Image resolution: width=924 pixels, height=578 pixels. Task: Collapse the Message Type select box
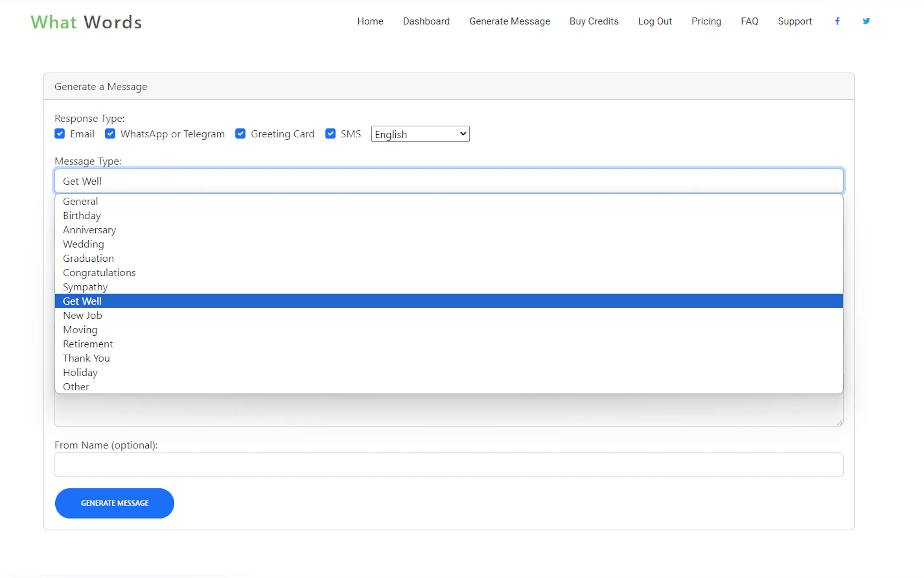coord(449,181)
